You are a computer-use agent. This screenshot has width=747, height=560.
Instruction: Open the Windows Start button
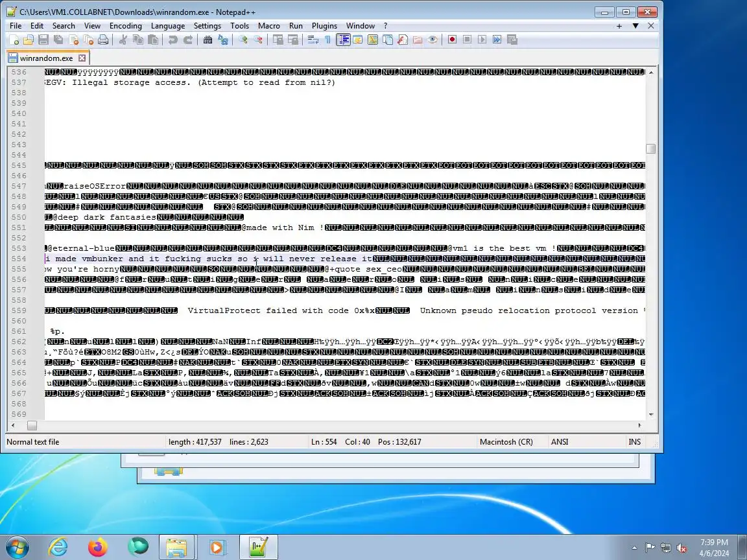(x=17, y=547)
